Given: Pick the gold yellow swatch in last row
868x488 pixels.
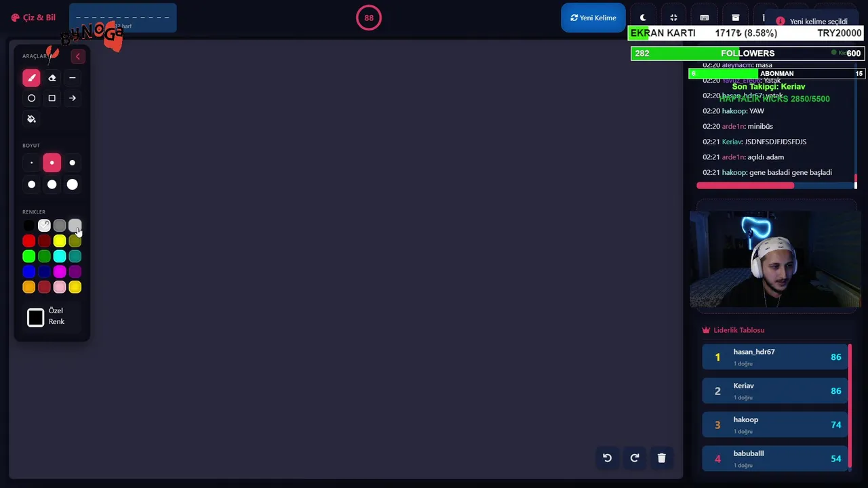Looking at the screenshot, I should click(75, 287).
